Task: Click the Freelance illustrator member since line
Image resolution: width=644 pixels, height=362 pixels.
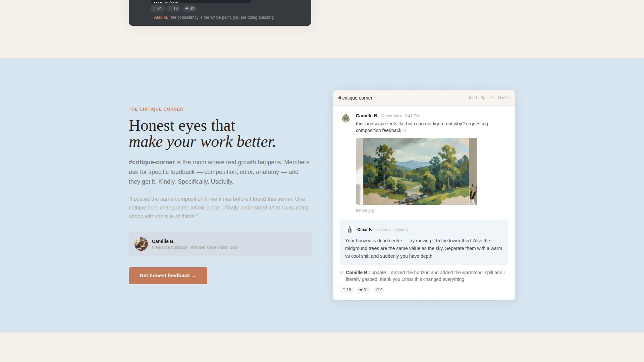Action: click(195, 247)
